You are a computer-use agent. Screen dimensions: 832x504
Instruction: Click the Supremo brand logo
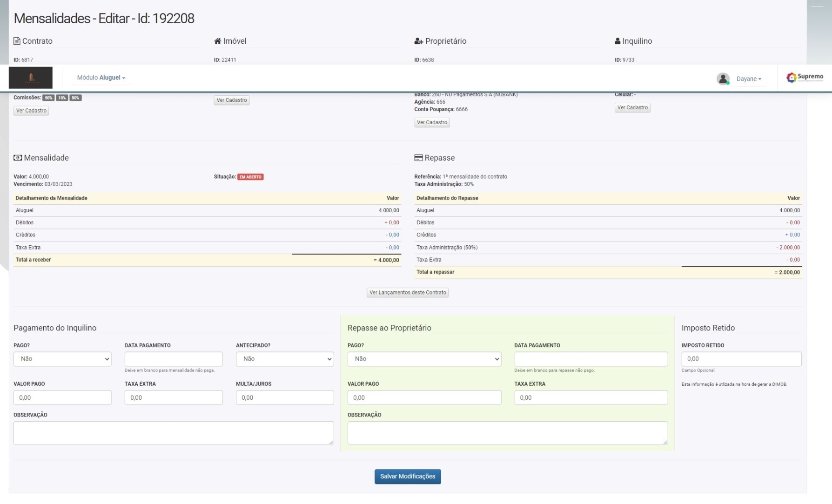tap(805, 77)
